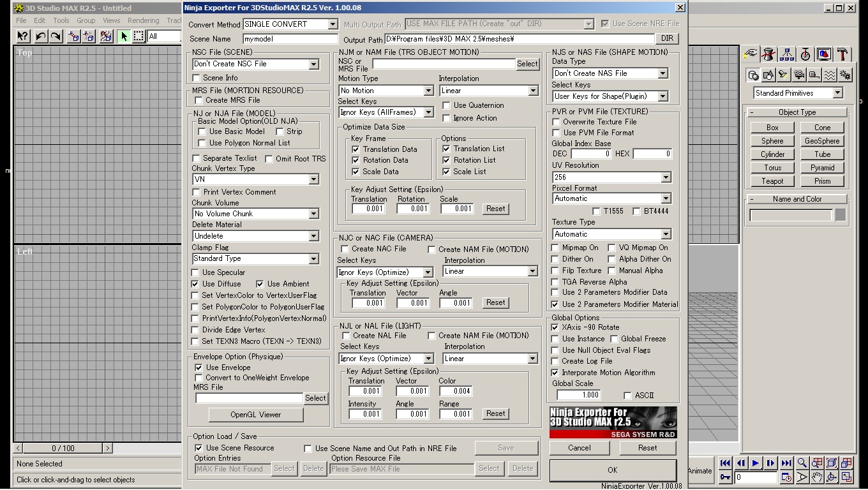Screen dimensions: 868x490
Task: Activate the Unlink Selection tool
Action: pos(89,36)
